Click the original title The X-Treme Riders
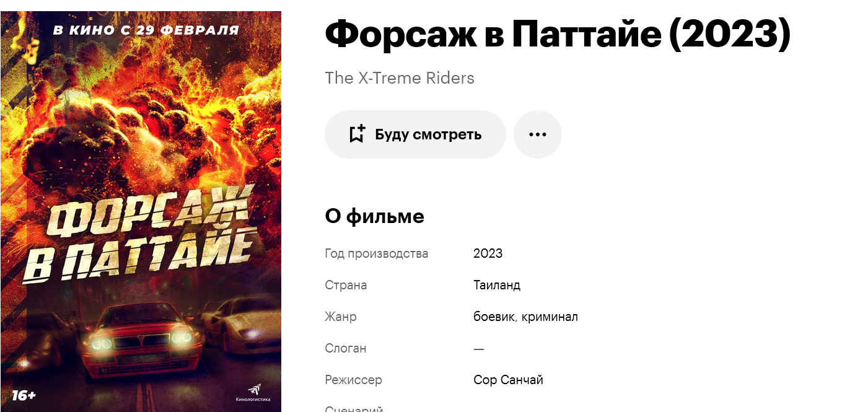Viewport: 868px width, 412px height. pos(400,78)
